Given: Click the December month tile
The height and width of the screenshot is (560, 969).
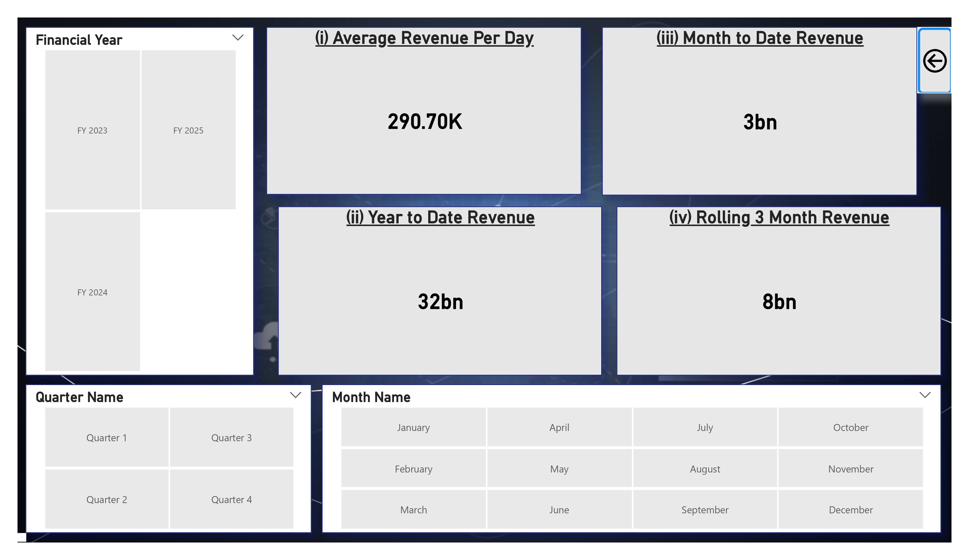Looking at the screenshot, I should click(x=850, y=510).
